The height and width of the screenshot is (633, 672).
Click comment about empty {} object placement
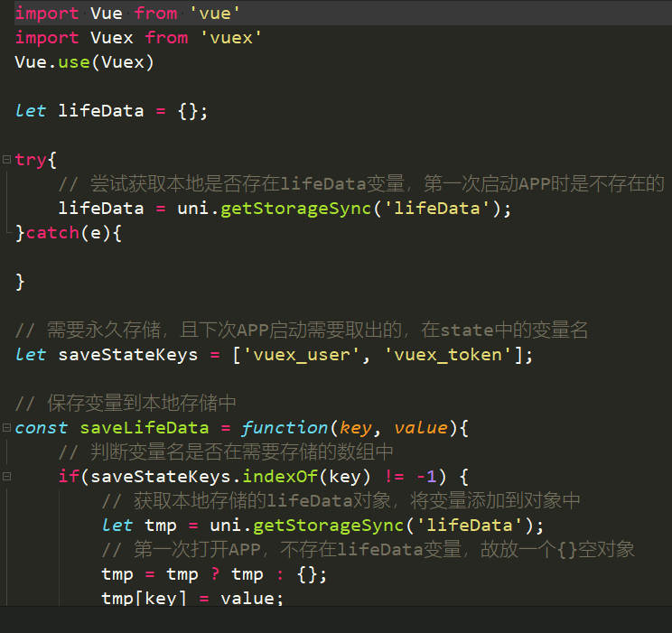click(x=369, y=549)
